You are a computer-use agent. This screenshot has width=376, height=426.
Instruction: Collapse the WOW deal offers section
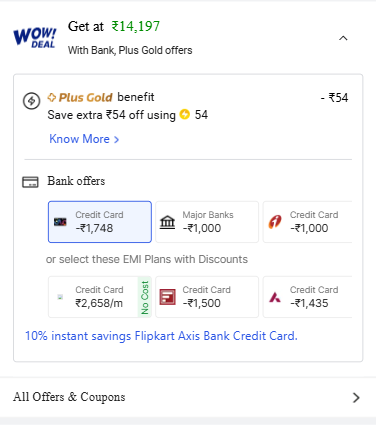click(x=343, y=38)
